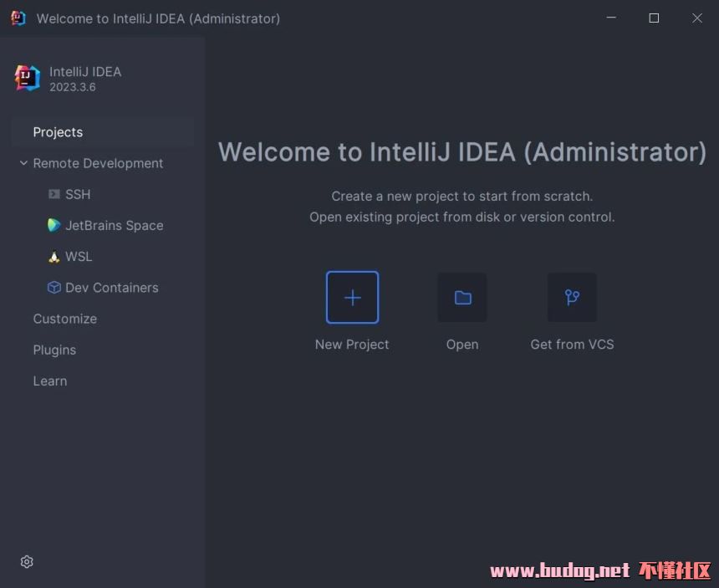719x588 pixels.
Task: Click the title bar IntelliJ app icon
Action: (18, 18)
